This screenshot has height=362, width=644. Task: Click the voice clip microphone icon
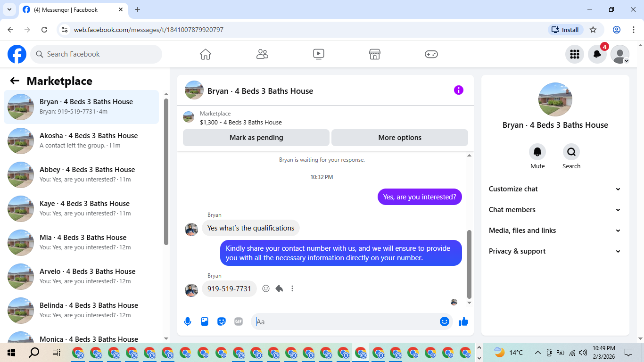pyautogui.click(x=188, y=321)
